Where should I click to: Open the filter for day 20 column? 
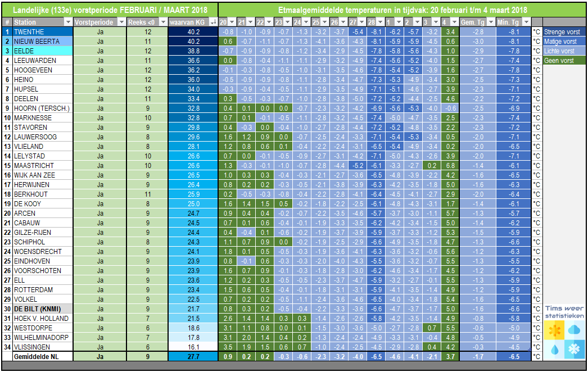click(232, 22)
